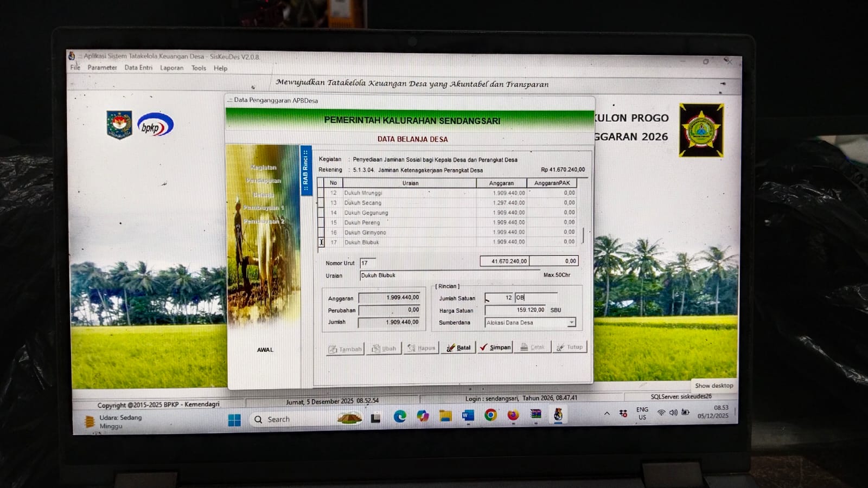Open File Explorer from taskbar
This screenshot has height=488, width=868.
[x=445, y=416]
